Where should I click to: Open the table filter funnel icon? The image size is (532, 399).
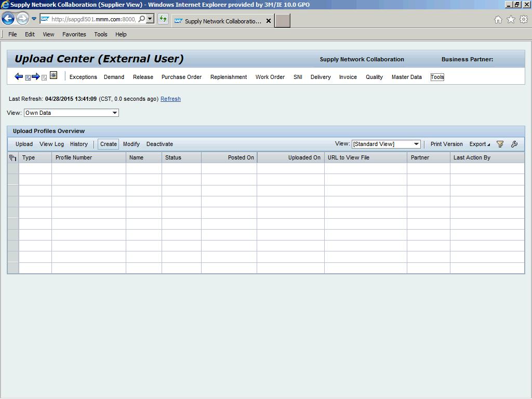pyautogui.click(x=500, y=144)
